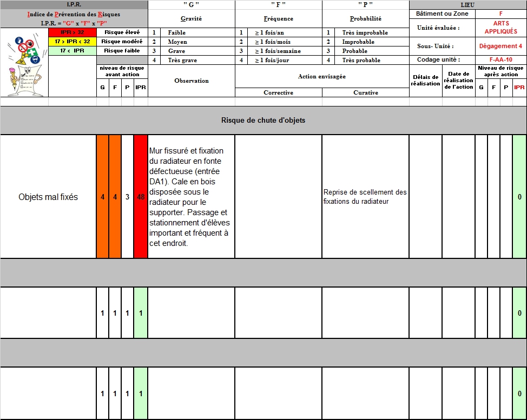
Task: Select the red "IPR > 32" legend cell
Action: tap(72, 32)
